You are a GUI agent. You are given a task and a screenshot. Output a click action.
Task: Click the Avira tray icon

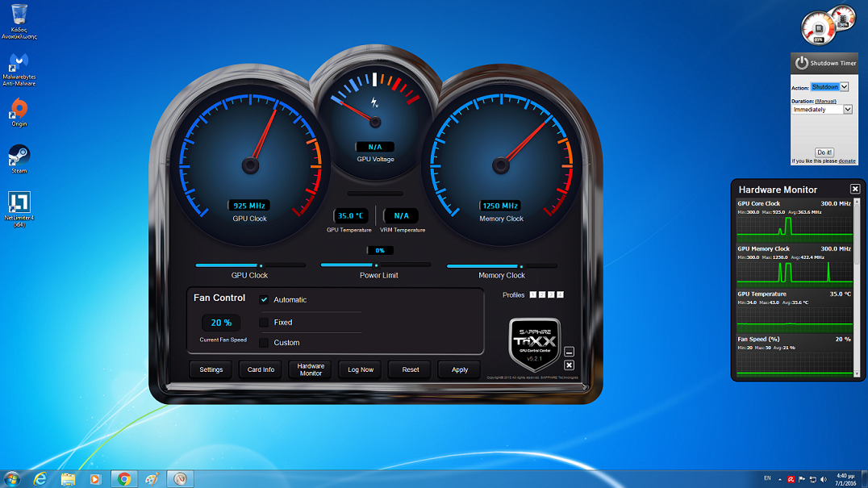point(791,479)
